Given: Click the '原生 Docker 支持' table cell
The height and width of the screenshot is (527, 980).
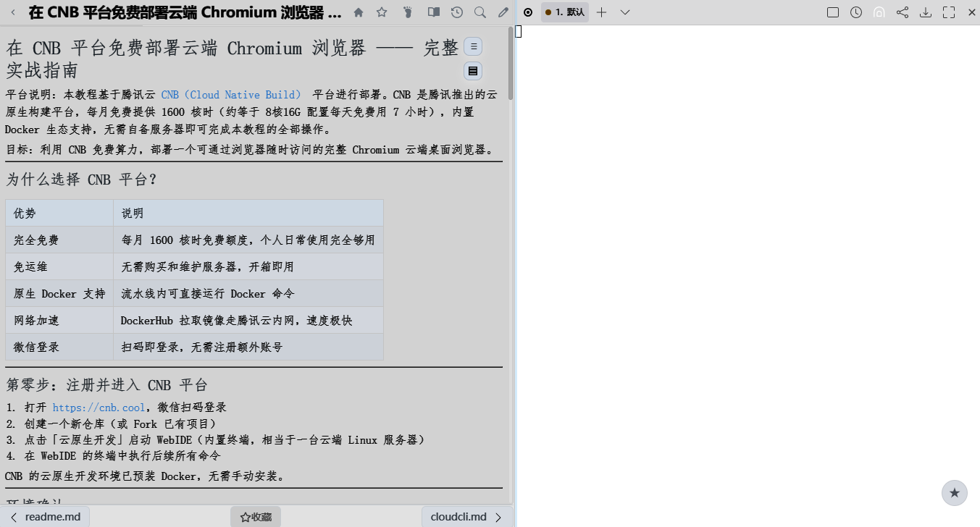Looking at the screenshot, I should pos(59,293).
